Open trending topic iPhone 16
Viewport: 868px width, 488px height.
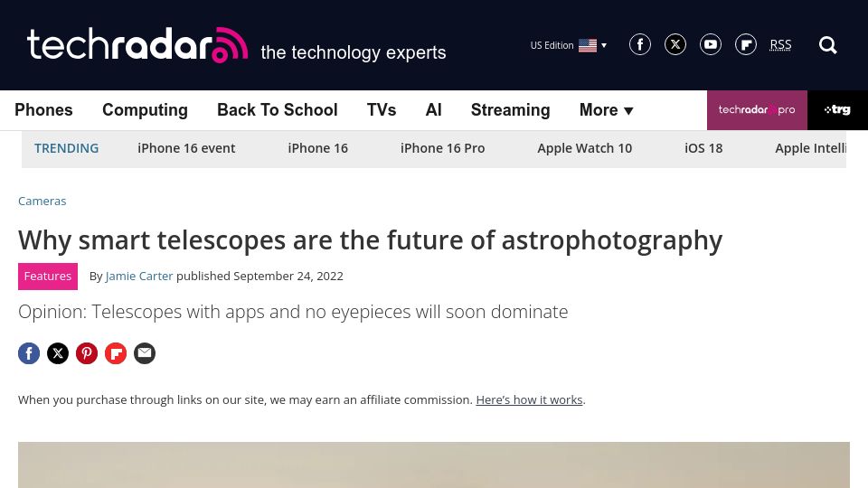317,148
